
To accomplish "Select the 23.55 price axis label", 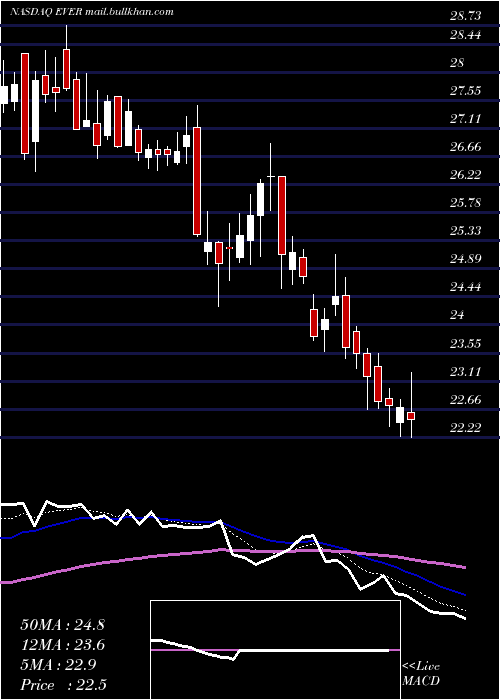I will click(466, 343).
